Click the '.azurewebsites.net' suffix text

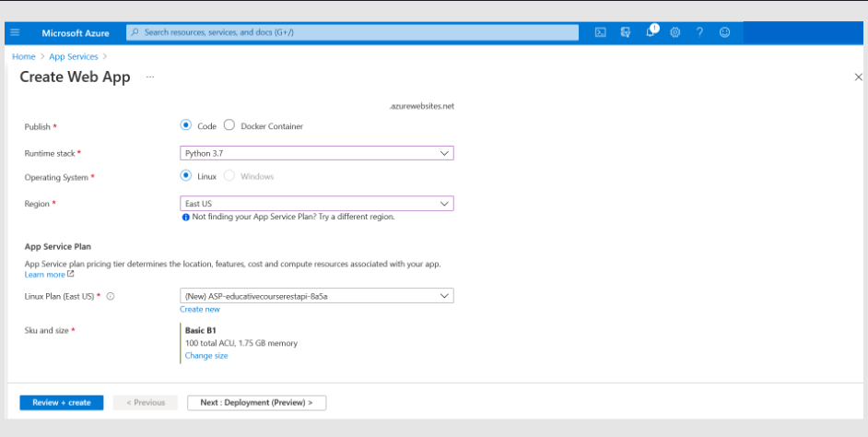[422, 106]
